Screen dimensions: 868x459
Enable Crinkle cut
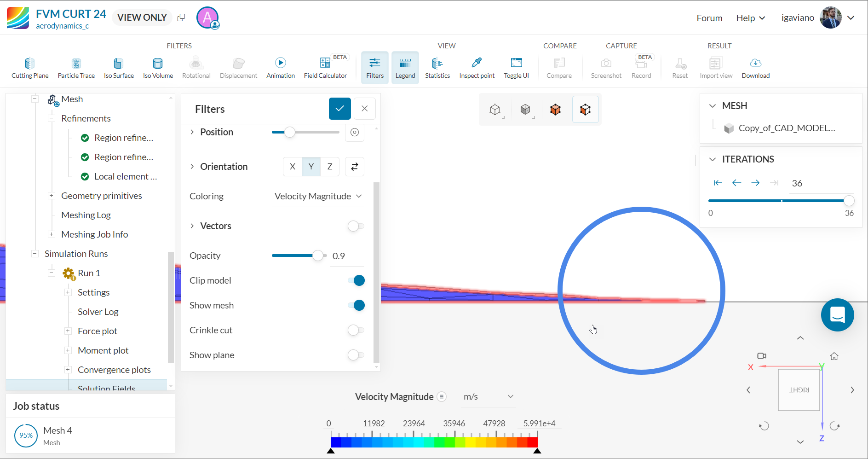click(356, 330)
